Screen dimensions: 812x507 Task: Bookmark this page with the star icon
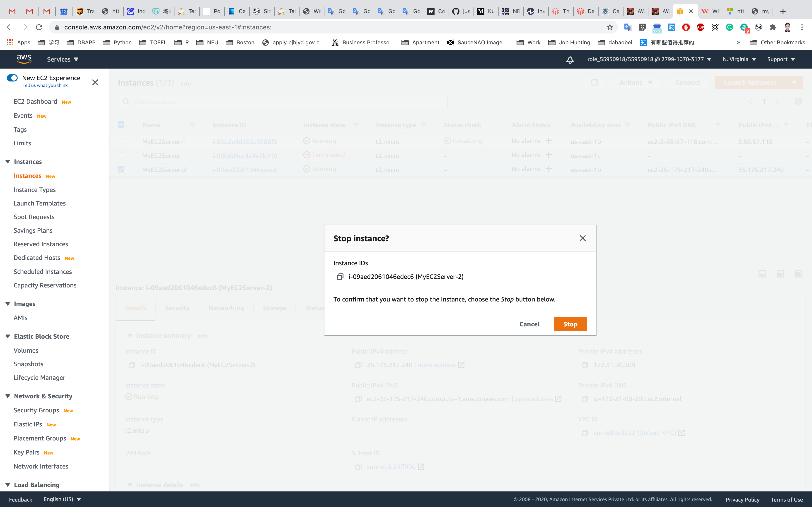pos(610,27)
